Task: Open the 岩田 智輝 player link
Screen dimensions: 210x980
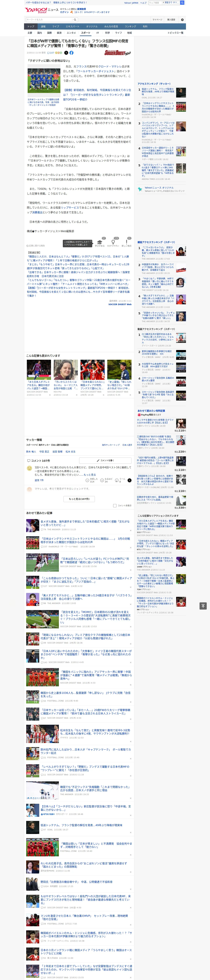Action: pyautogui.click(x=57, y=452)
